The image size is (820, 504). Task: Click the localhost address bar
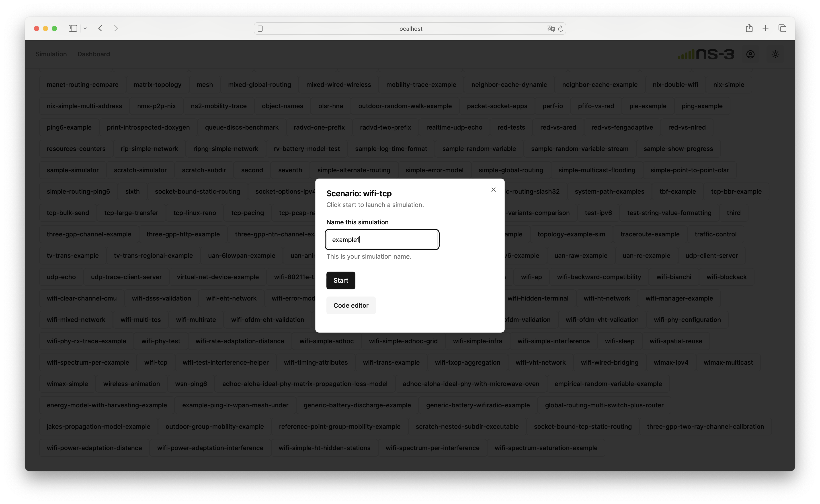[x=410, y=29]
